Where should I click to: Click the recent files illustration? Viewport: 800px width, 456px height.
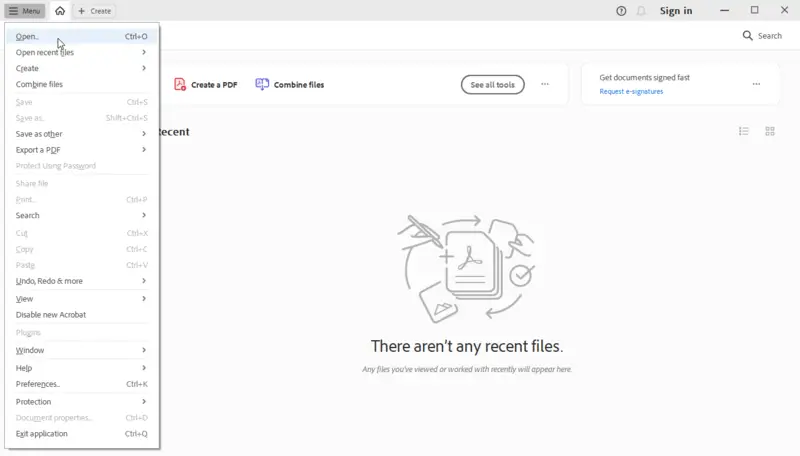click(466, 268)
